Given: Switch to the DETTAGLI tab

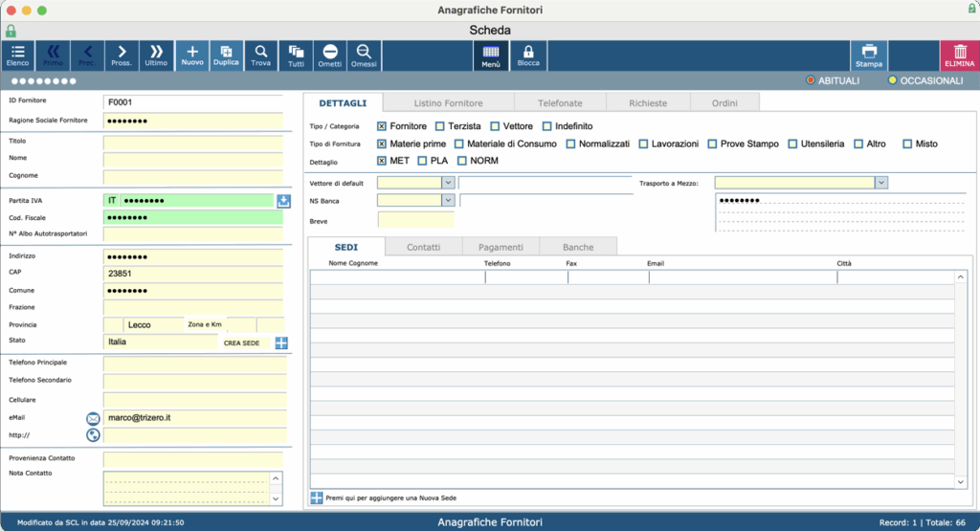Looking at the screenshot, I should point(343,103).
